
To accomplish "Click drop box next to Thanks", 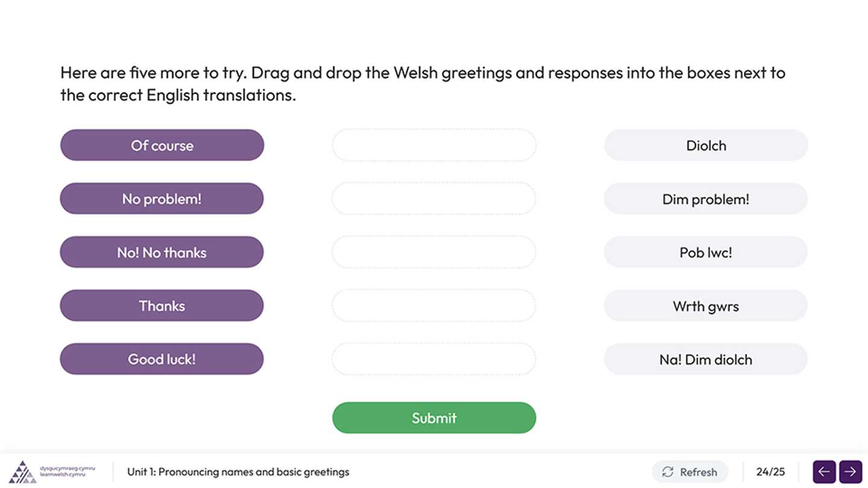I will pyautogui.click(x=434, y=305).
